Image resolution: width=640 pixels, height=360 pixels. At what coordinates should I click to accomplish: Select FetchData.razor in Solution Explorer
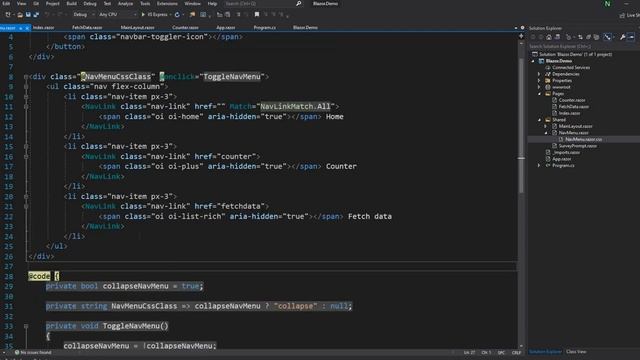click(x=573, y=107)
